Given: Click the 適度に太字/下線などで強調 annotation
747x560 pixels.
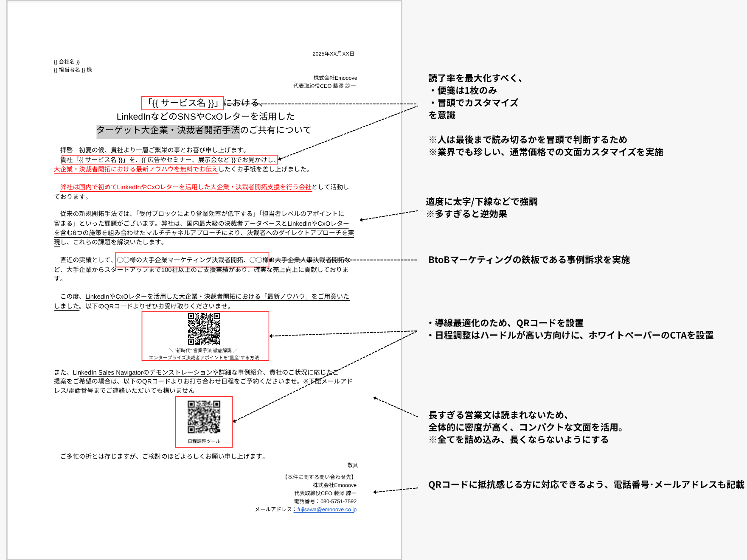Looking at the screenshot, I should coord(482,202).
